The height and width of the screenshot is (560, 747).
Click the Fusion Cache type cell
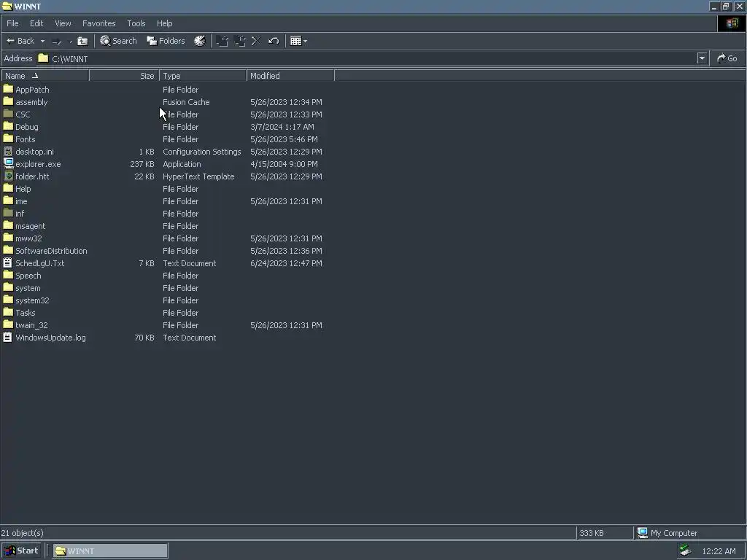tap(186, 102)
